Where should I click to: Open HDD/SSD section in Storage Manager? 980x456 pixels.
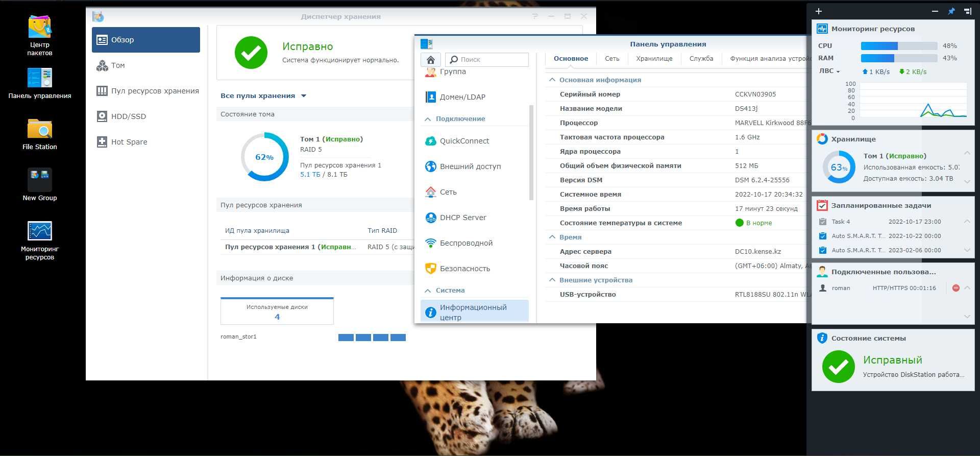coord(146,116)
